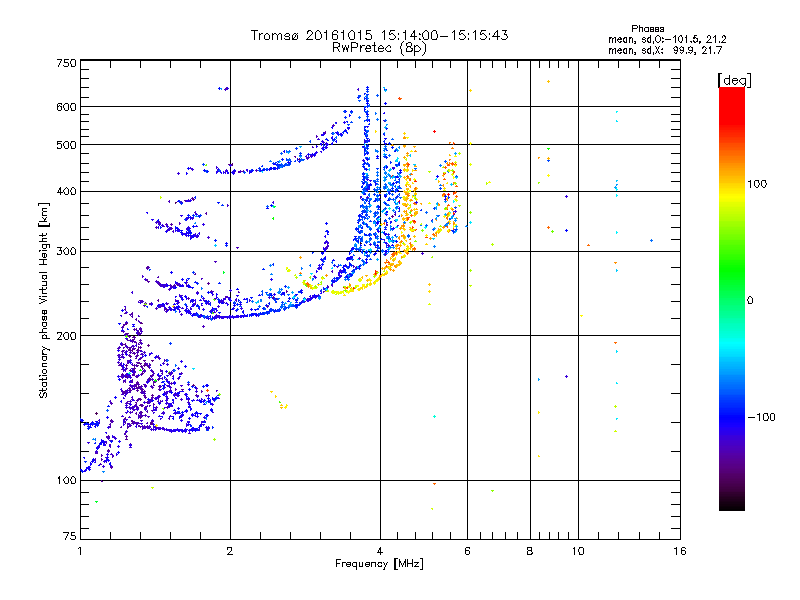The width and height of the screenshot is (800, 600).
Task: Click y-axis tick label '500'
Action: (66, 145)
